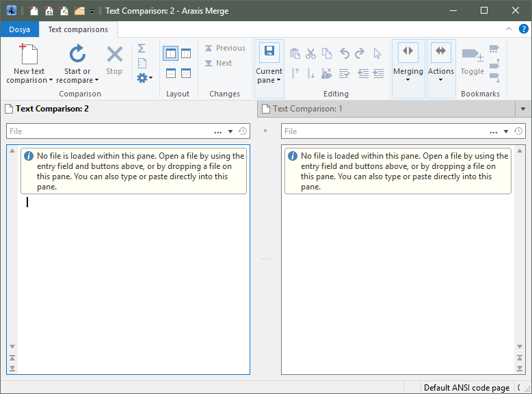
Task: Click the sigma comparison summary icon
Action: (x=142, y=48)
